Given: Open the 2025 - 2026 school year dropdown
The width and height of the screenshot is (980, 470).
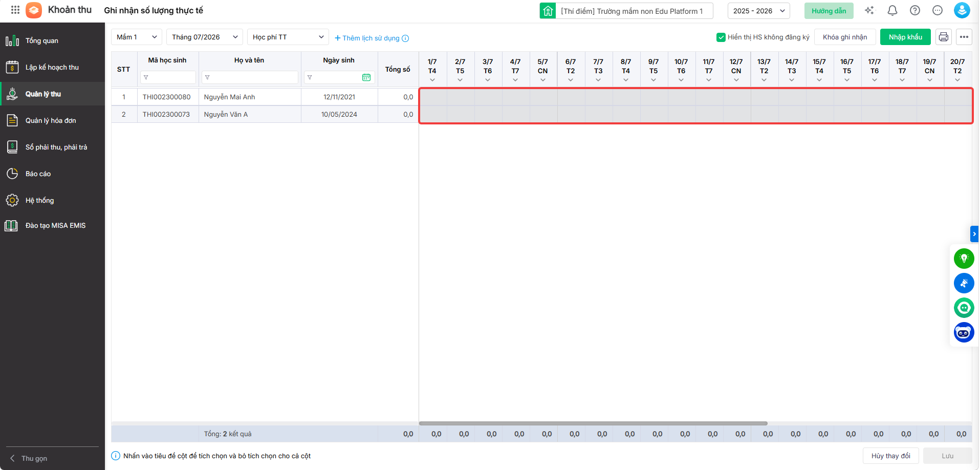Looking at the screenshot, I should [759, 11].
